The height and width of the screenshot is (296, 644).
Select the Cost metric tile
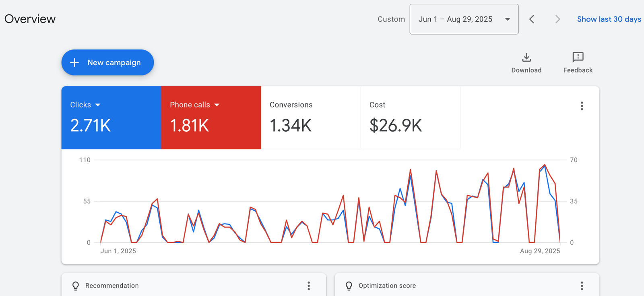(x=410, y=117)
